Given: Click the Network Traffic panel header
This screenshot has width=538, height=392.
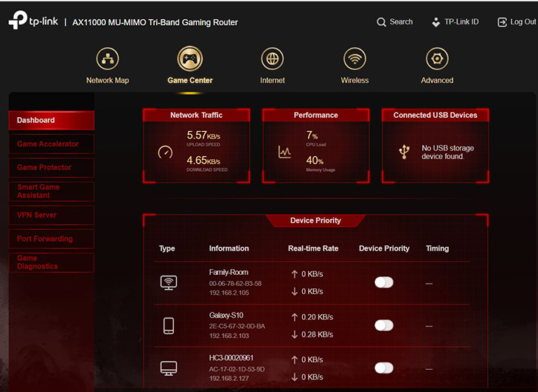Looking at the screenshot, I should [x=196, y=115].
